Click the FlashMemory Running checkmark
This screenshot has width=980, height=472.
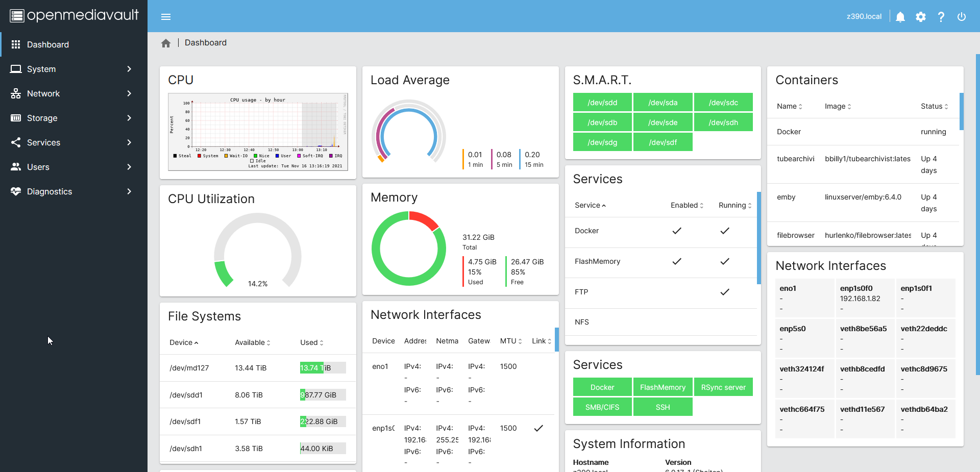point(724,261)
